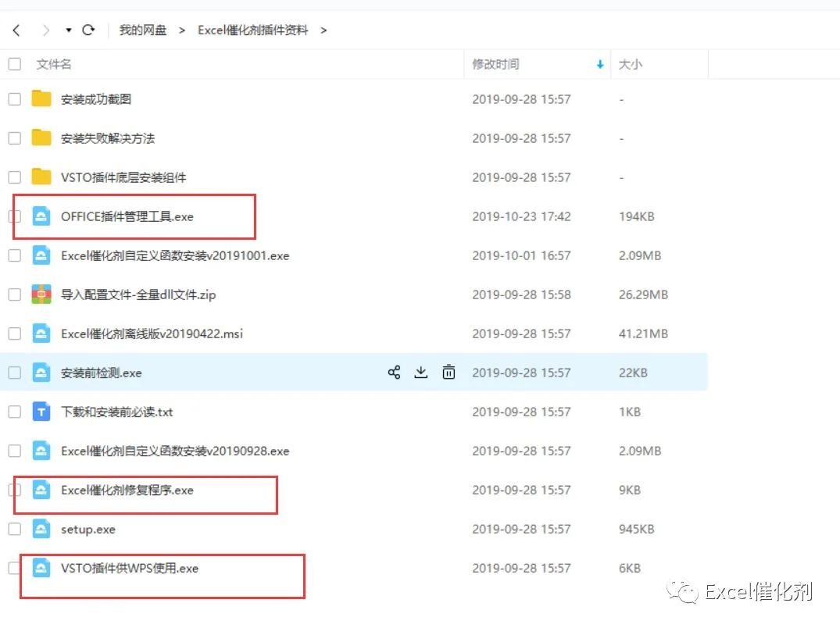This screenshot has height=628, width=840.
Task: Refresh the current folder listing
Action: [x=88, y=30]
